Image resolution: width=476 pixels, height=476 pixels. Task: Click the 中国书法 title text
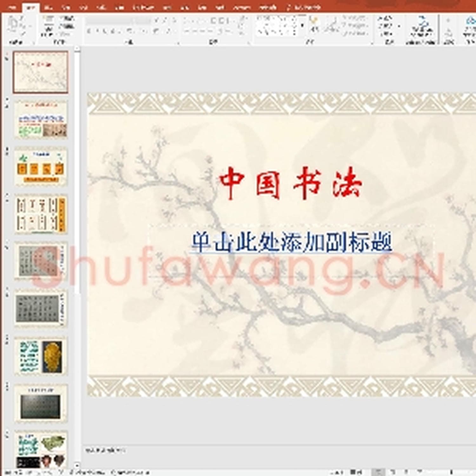[x=290, y=183]
